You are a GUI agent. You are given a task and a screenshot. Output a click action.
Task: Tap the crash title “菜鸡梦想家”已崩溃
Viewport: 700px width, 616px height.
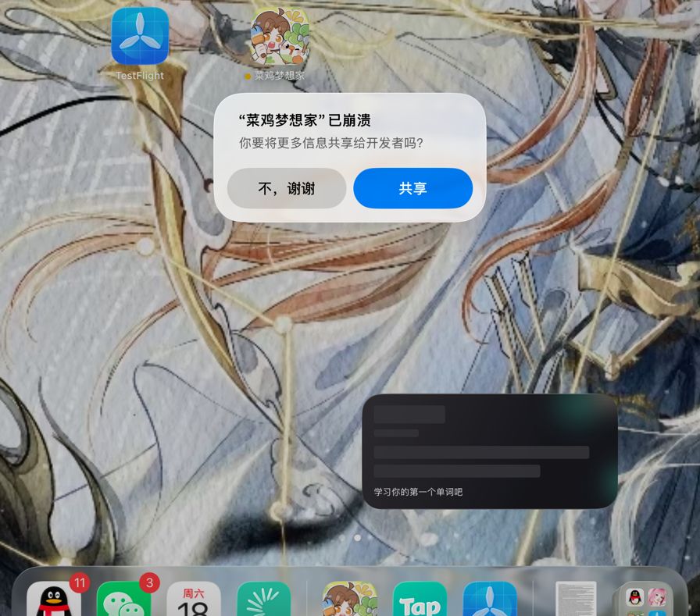pos(305,120)
